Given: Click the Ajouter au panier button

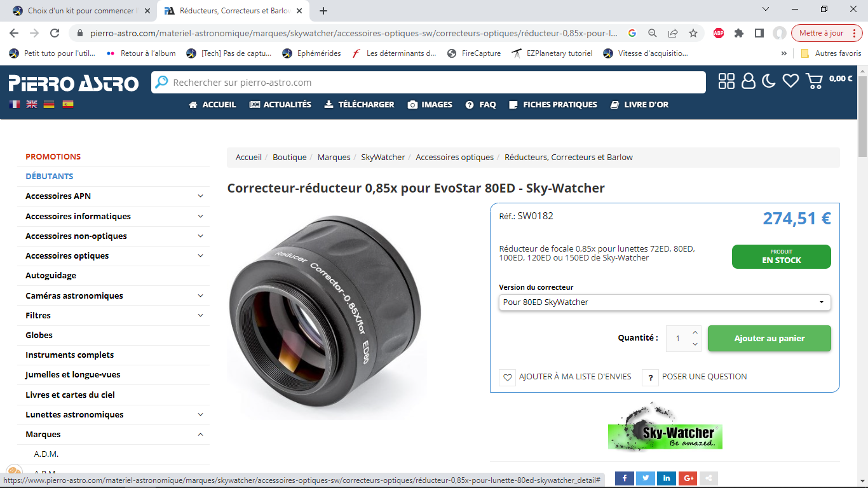Looking at the screenshot, I should coord(770,339).
